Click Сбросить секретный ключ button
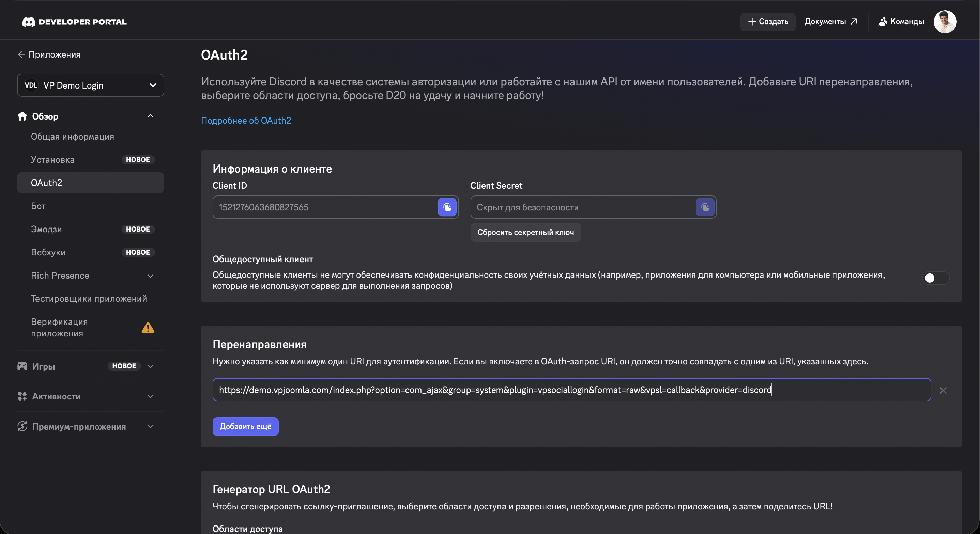The height and width of the screenshot is (534, 980). (525, 232)
